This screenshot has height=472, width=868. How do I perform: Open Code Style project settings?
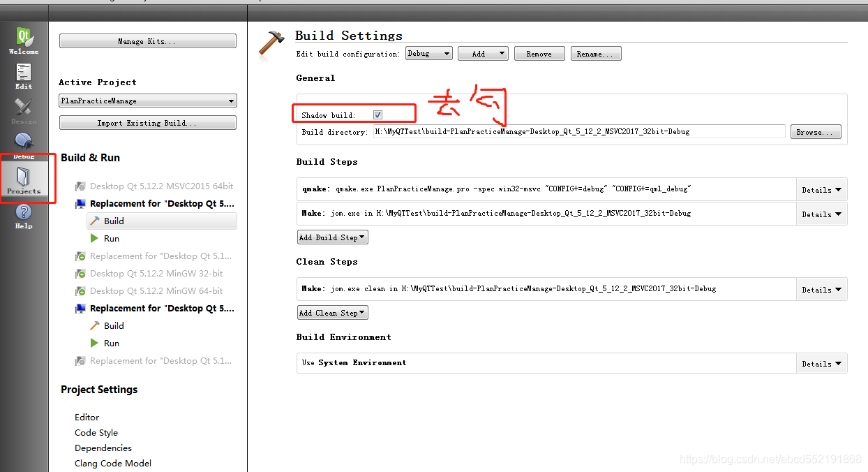coord(96,432)
